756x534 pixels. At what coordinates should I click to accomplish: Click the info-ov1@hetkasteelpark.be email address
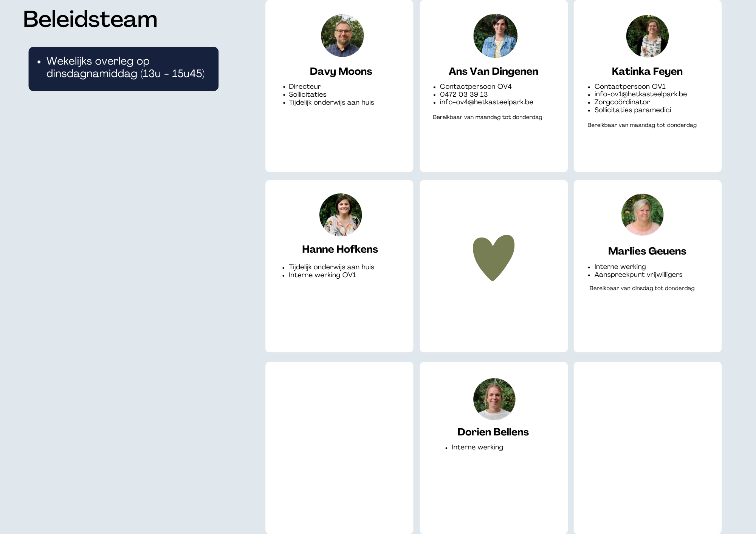[640, 94]
